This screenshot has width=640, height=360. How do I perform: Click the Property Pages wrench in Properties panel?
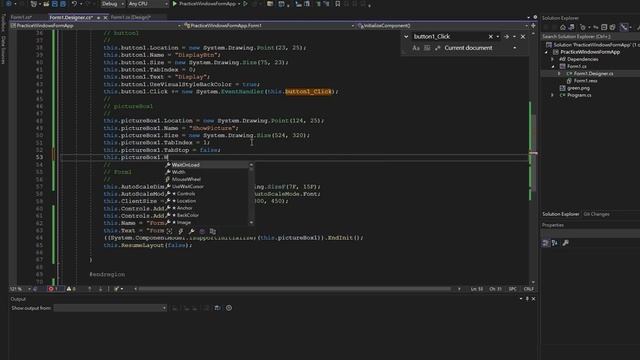(566, 243)
